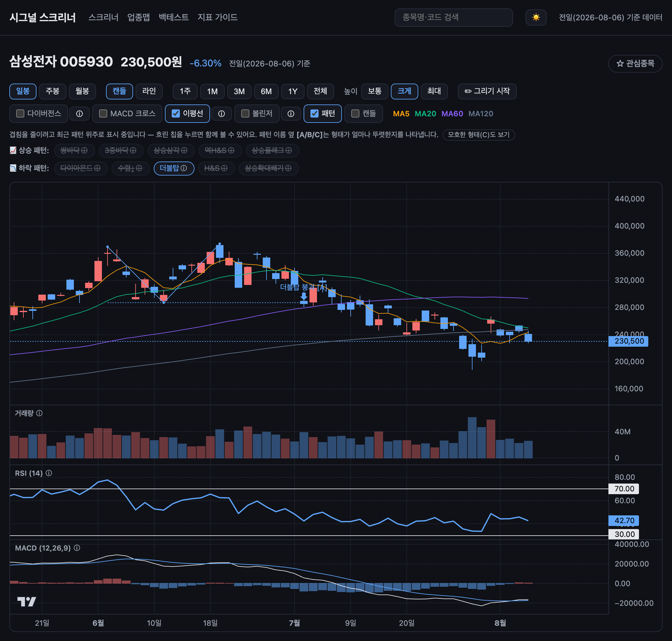The image size is (672, 641).
Task: Enable the 캔들 pattern checkbox
Action: tap(355, 113)
